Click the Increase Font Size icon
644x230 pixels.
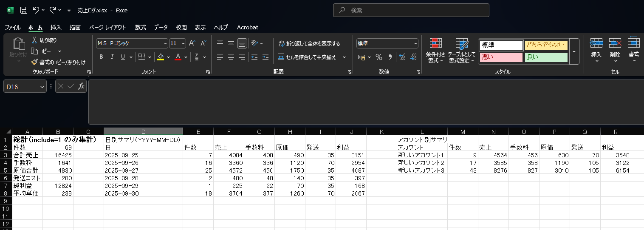tap(192, 43)
